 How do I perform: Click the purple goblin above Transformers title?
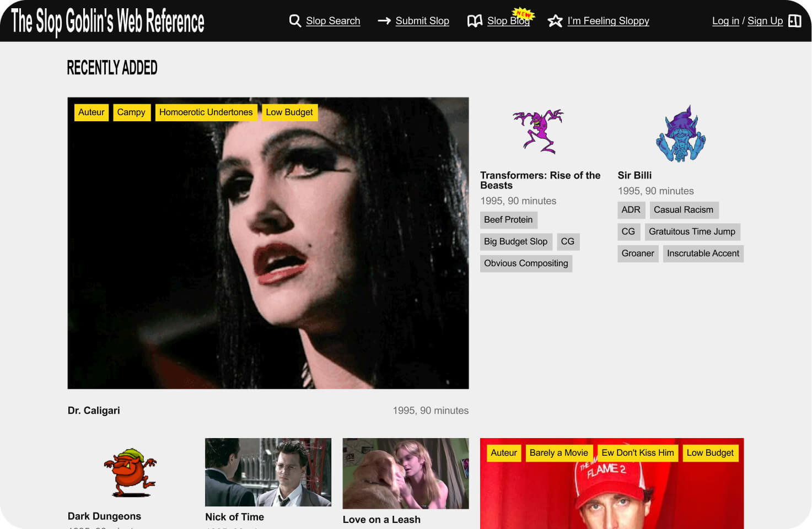coord(538,131)
